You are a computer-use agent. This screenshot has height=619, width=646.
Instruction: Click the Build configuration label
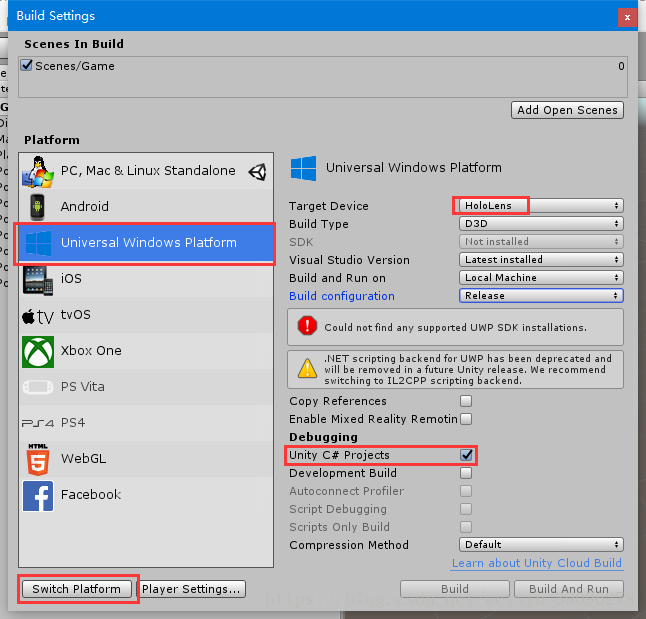click(342, 296)
